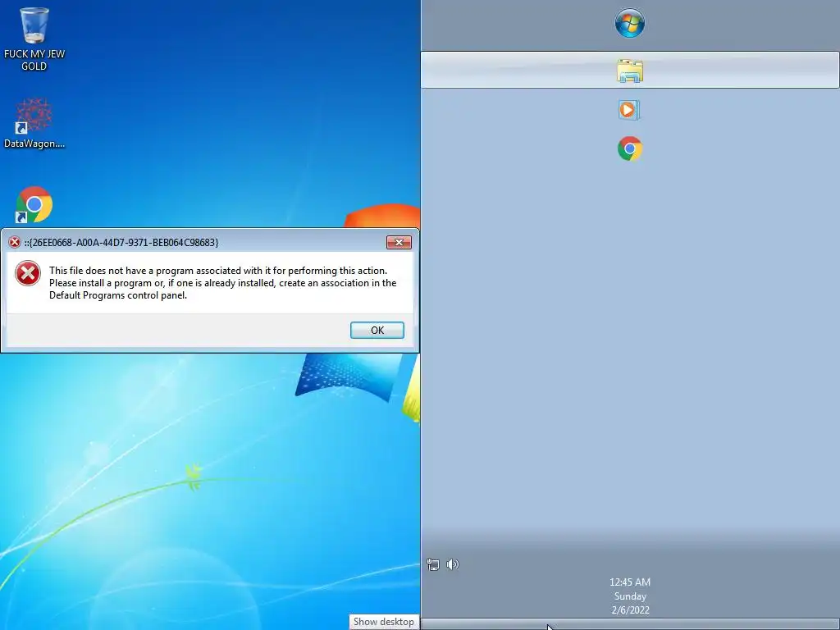The height and width of the screenshot is (630, 840).
Task: Open Google Chrome from the taskbar
Action: (x=629, y=148)
